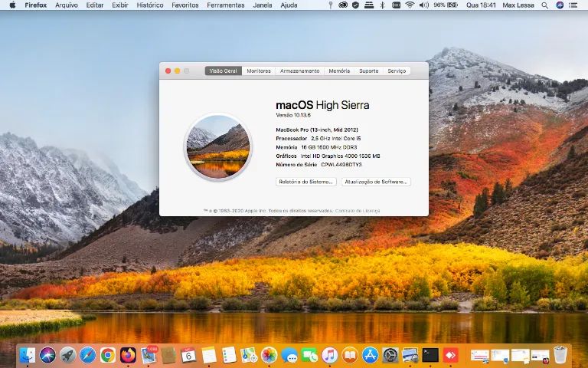Open the Ajuda menu
The image size is (588, 368).
tap(289, 5)
